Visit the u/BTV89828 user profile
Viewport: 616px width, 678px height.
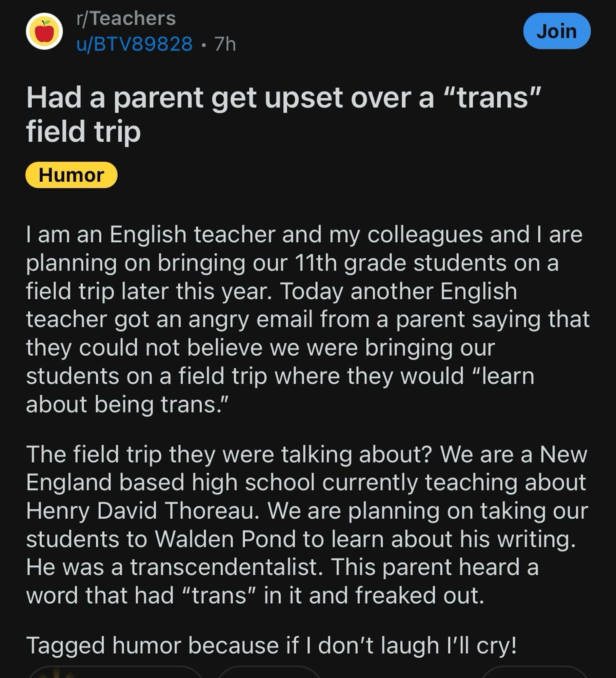point(135,44)
